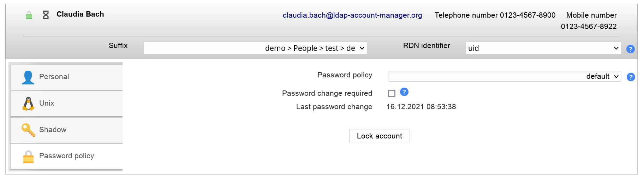Open the Suffix dropdown
The height and width of the screenshot is (183, 644).
pos(255,48)
